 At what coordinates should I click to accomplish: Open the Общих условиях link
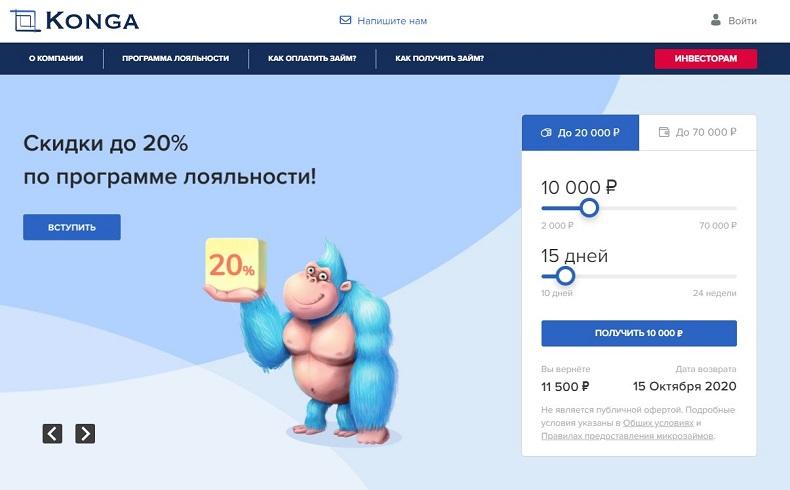click(658, 423)
